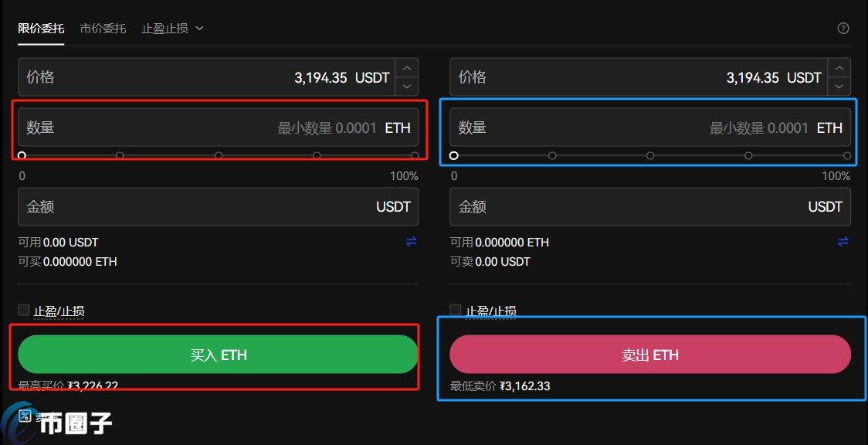Open the help question mark icon
Viewport: 868px width, 445px height.
click(x=843, y=29)
